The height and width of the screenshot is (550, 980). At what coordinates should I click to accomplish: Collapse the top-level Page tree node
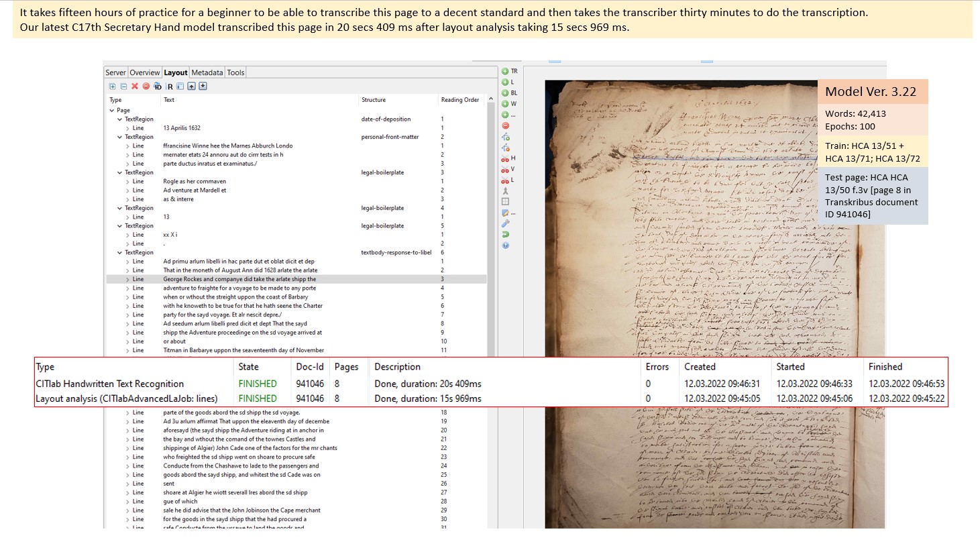[112, 110]
